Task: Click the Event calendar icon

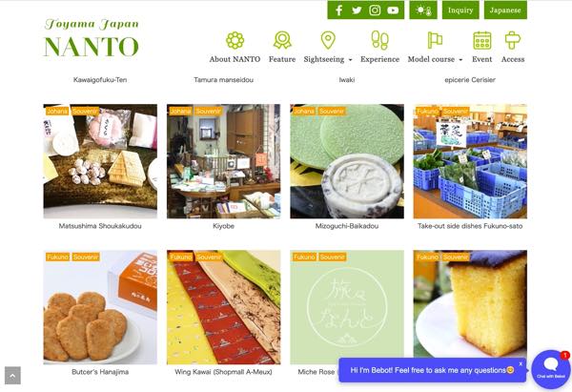Action: (481, 40)
